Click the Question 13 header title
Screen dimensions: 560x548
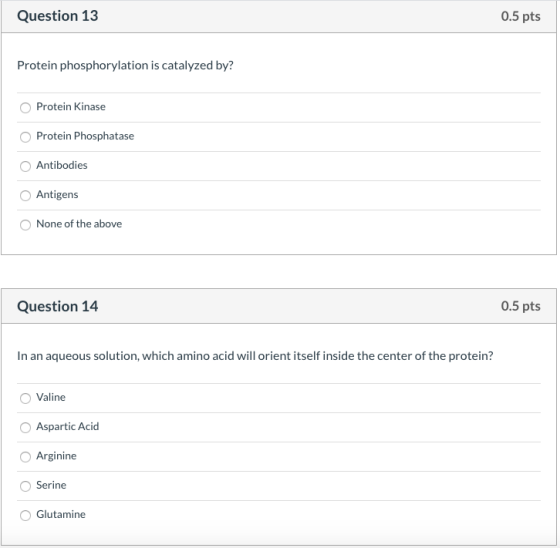click(x=58, y=16)
